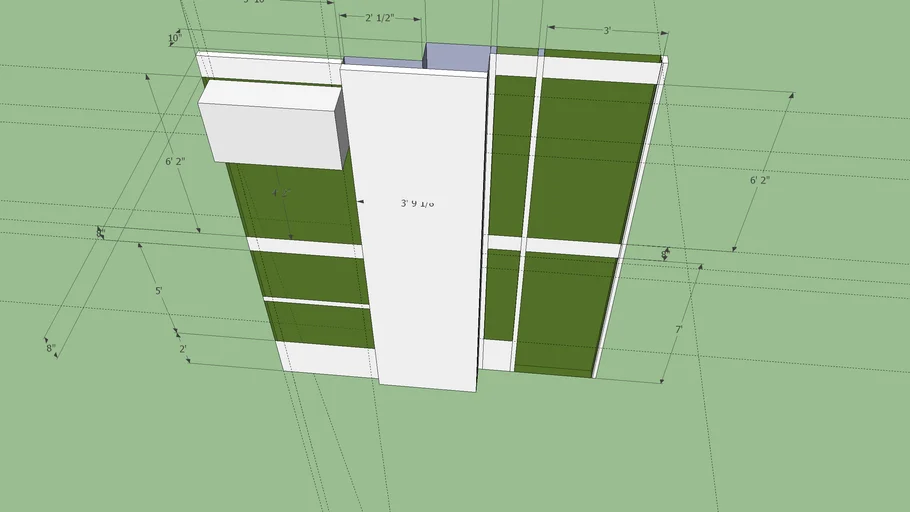Click the narrow upper green panel right of center
This screenshot has height=512, width=910.
pyautogui.click(x=511, y=155)
